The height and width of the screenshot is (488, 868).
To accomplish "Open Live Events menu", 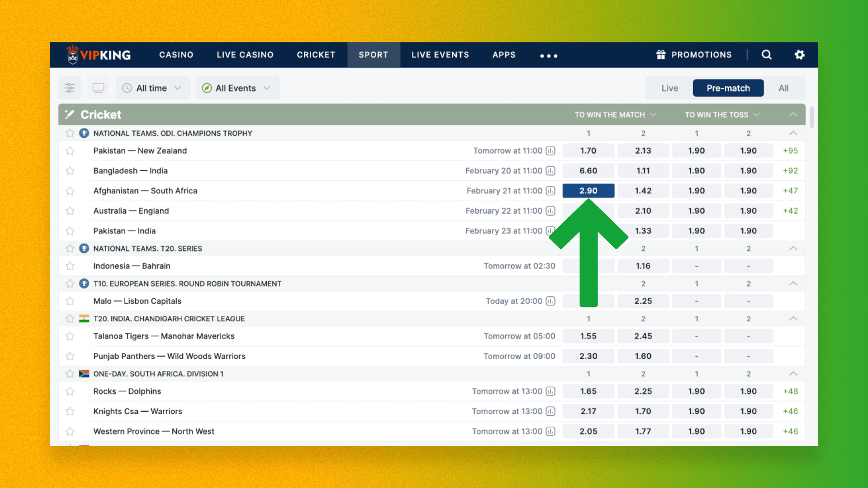I will pos(440,55).
